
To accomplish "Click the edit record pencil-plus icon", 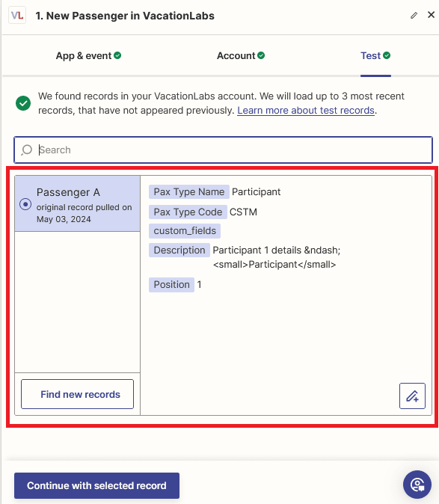I will [x=412, y=396].
